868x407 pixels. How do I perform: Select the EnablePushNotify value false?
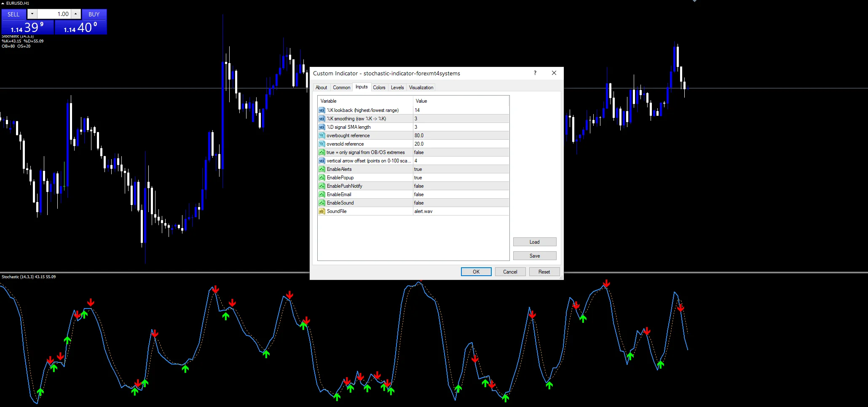[461, 186]
